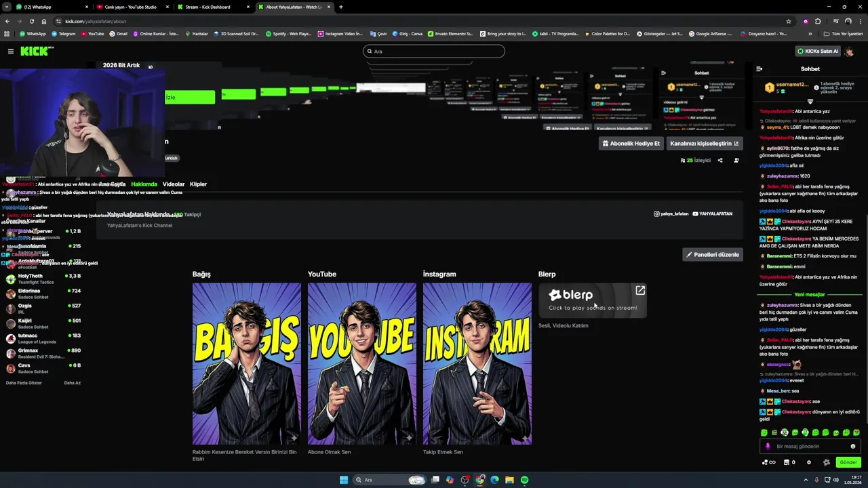Click the Bir mesaj gönderin chat input

click(x=810, y=446)
